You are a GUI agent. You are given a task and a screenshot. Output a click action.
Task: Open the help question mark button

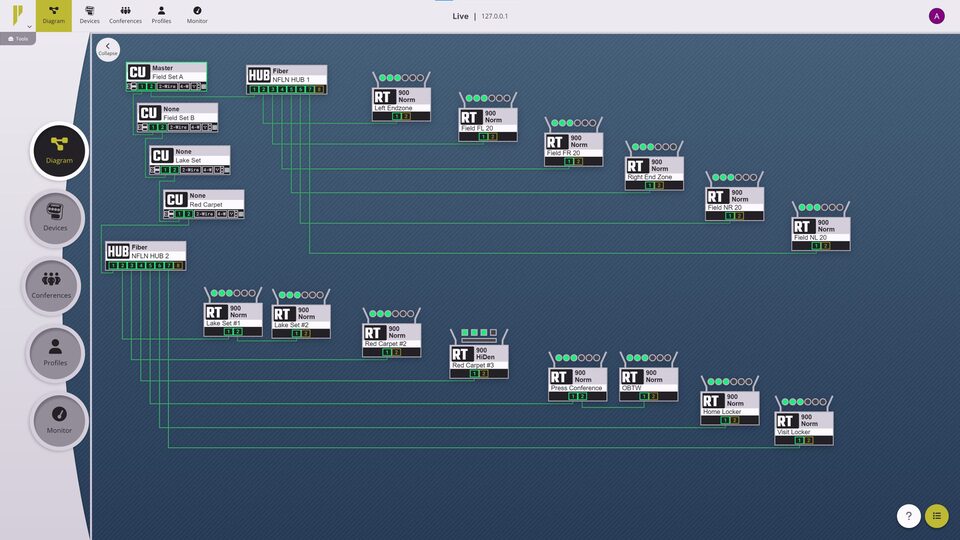pos(908,516)
